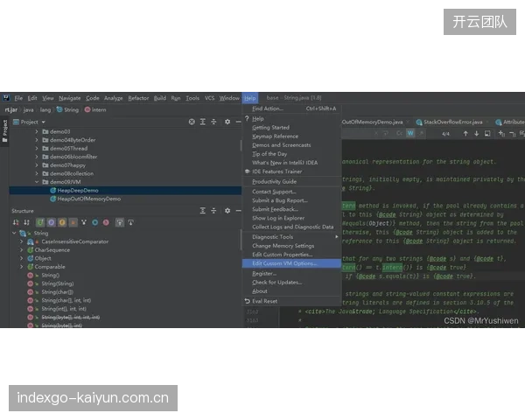This screenshot has width=525, height=420.
Task: Click the unselect occurrence icon in search bar
Action: [512, 134]
